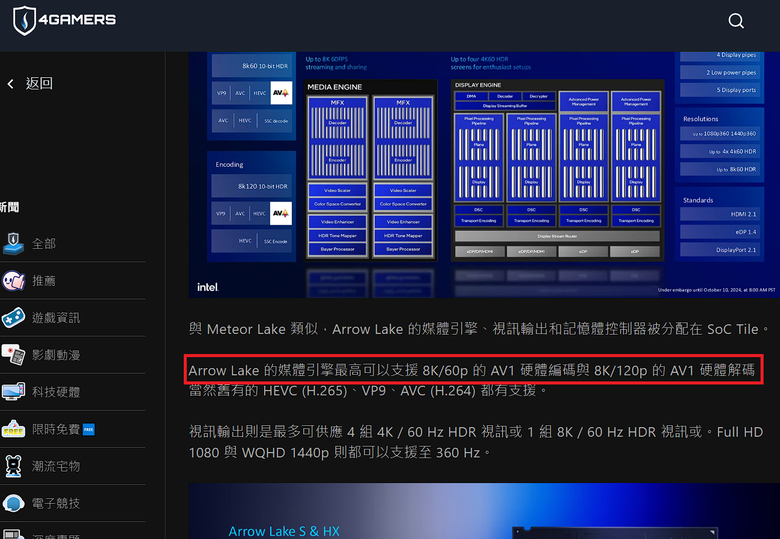Click the line mentioning HEVC (H.265)、VP9
780x539 pixels.
[x=368, y=391]
